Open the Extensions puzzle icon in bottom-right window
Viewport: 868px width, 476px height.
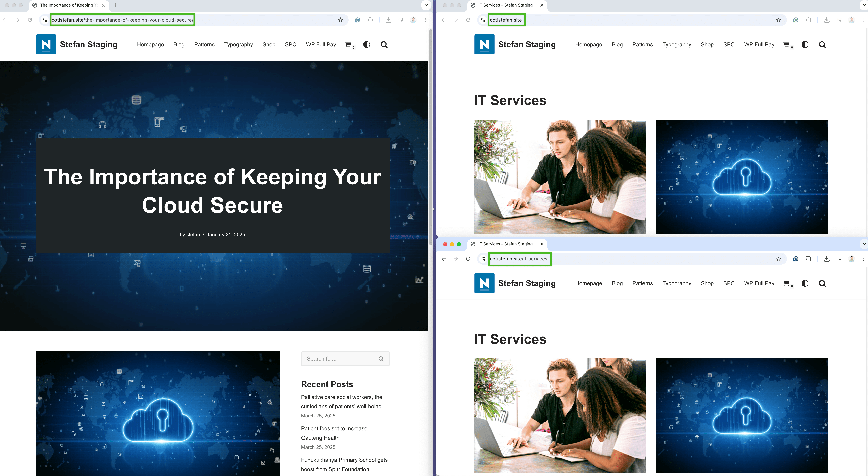pyautogui.click(x=808, y=259)
